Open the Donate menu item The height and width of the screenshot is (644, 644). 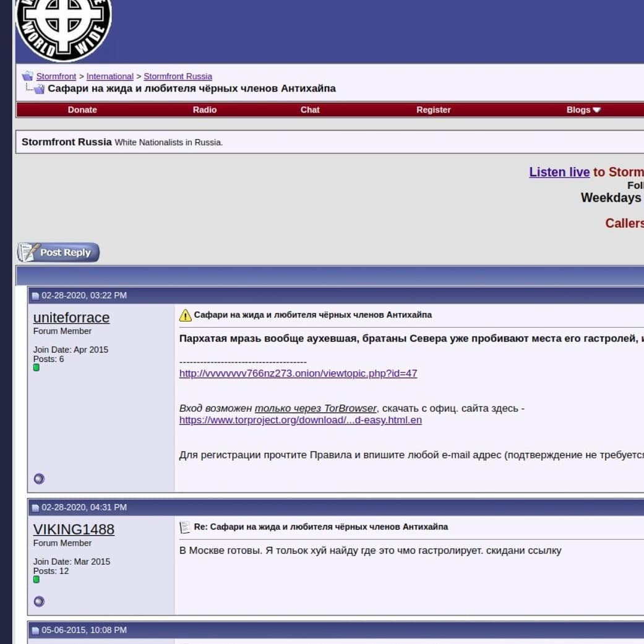82,109
